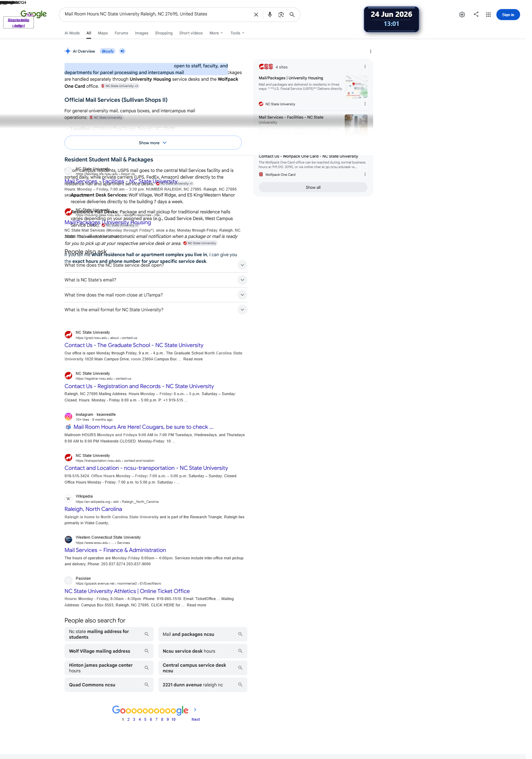Open three-dot menu for Mail/Packages source card
The image size is (532, 759).
(365, 104)
